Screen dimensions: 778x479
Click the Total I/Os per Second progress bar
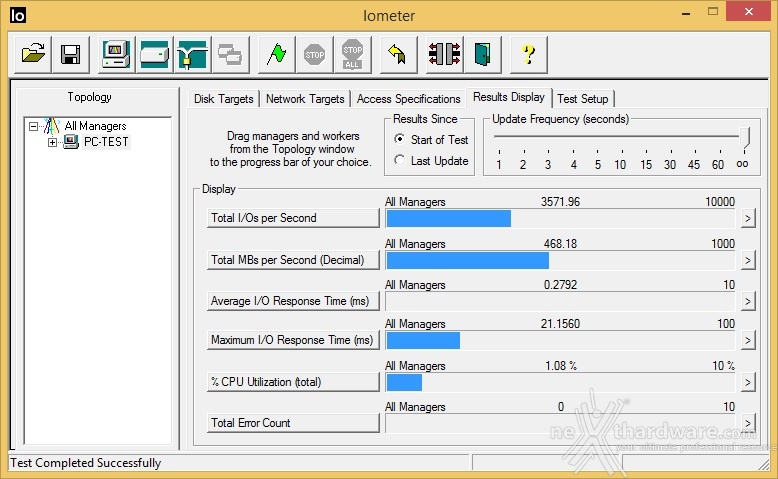(560, 218)
